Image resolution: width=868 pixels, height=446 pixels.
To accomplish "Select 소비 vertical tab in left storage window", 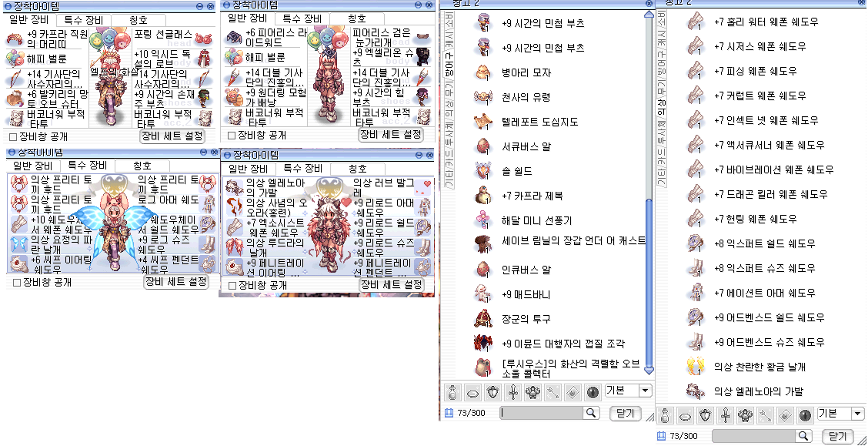I will coord(448,20).
